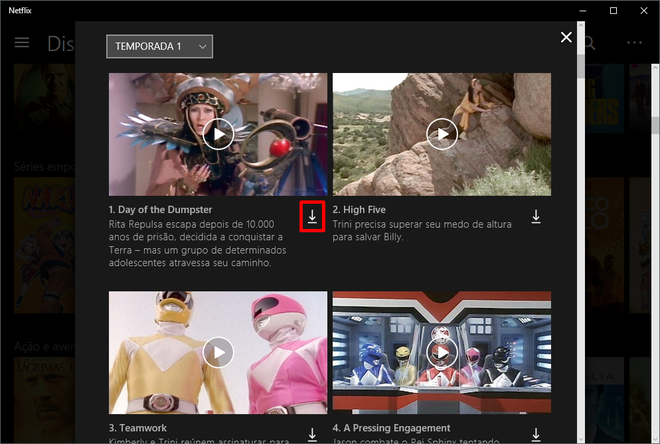Minimize the Netflix window
Viewport: 660px width, 444px height.
pos(583,11)
